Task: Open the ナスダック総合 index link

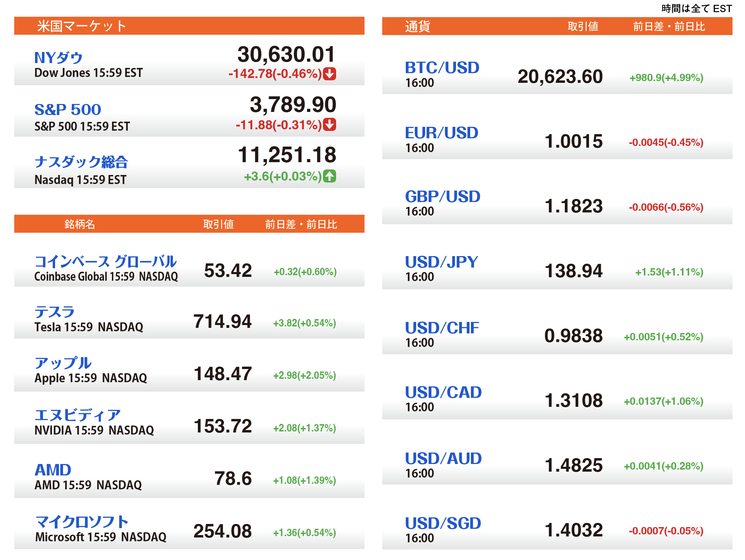Action: pos(81,162)
